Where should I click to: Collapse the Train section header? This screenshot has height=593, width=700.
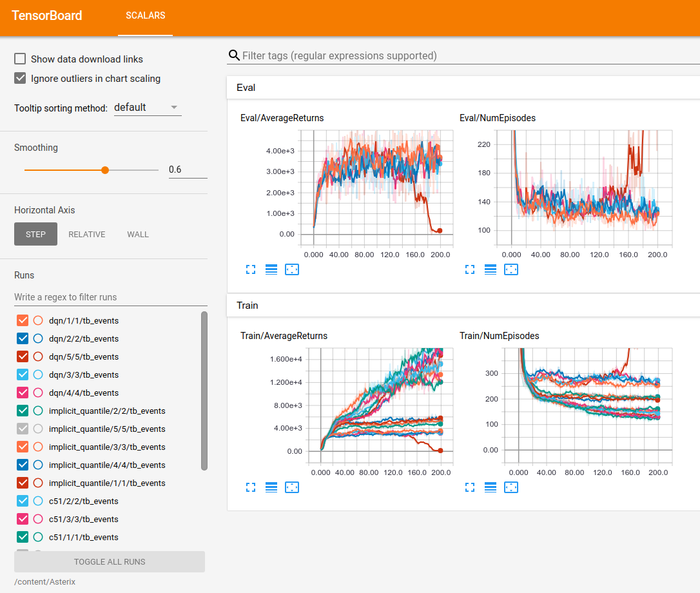tap(463, 306)
